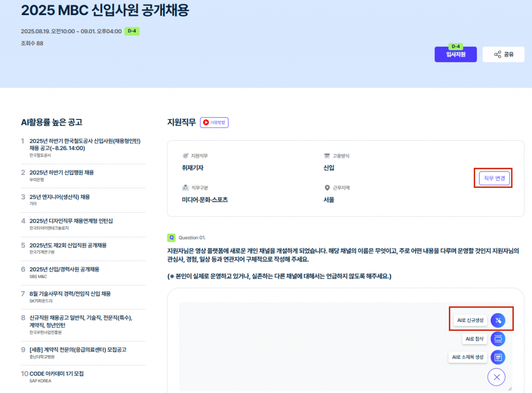Screen dimensions: 532x393
Task: Click the 충남대학교병원 company name
Action: click(42, 357)
